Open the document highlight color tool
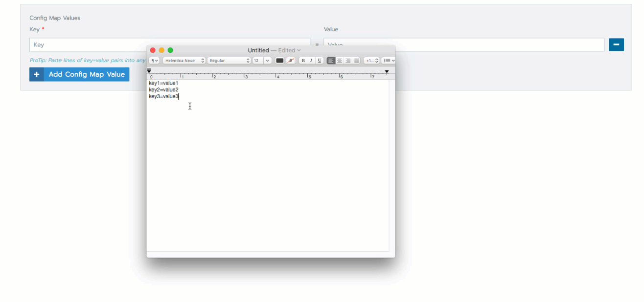 coord(291,60)
